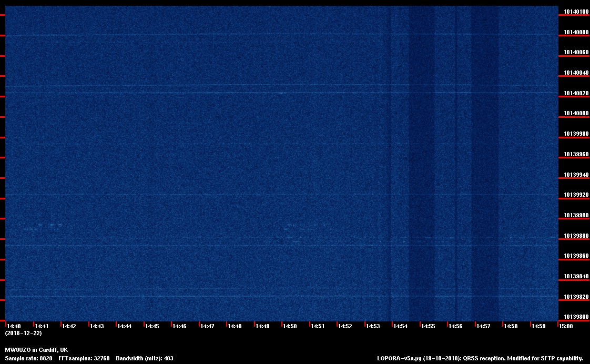590x364 pixels.
Task: Select the 14:55 time axis label
Action: point(428,326)
